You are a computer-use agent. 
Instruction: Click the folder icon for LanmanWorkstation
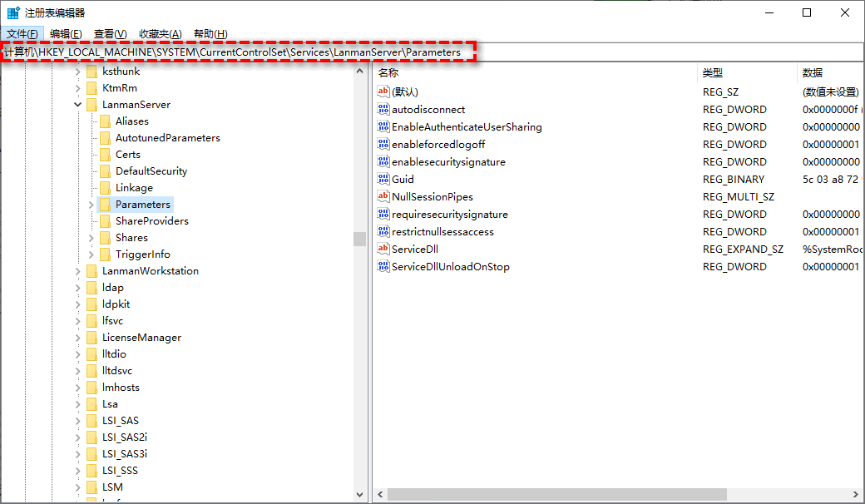91,271
